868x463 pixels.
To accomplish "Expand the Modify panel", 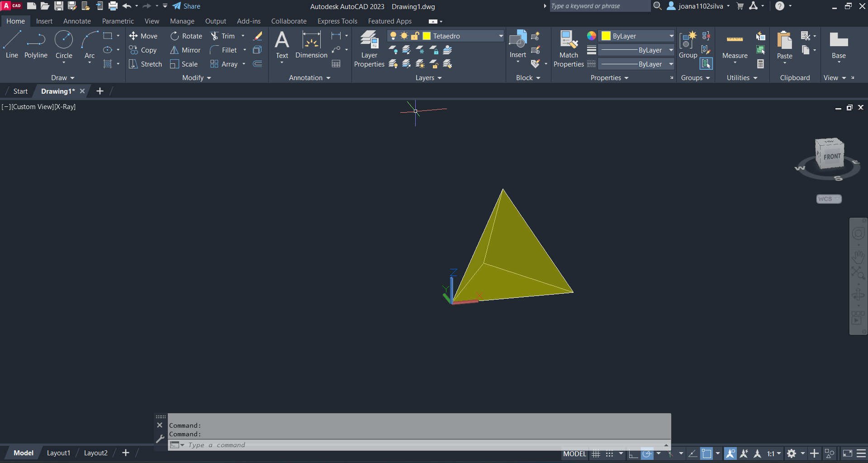I will click(197, 77).
